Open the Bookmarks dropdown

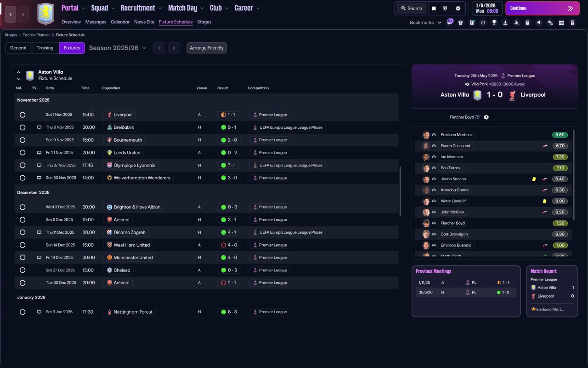[426, 23]
